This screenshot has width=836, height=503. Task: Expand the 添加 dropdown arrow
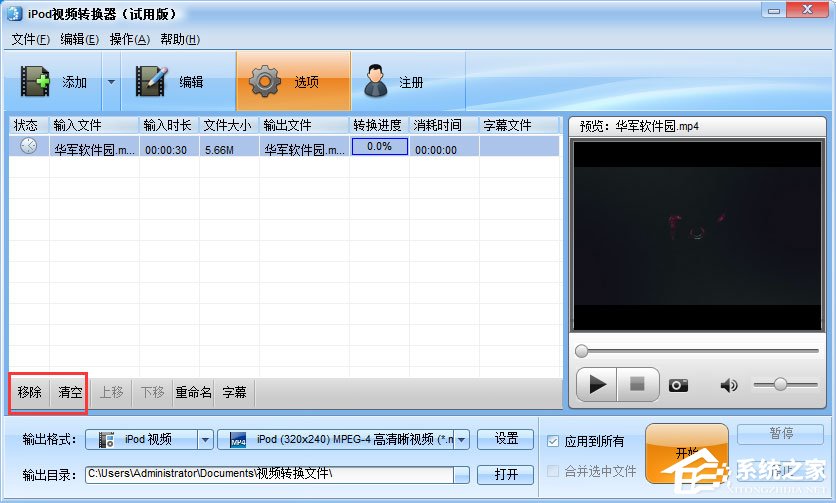[111, 82]
